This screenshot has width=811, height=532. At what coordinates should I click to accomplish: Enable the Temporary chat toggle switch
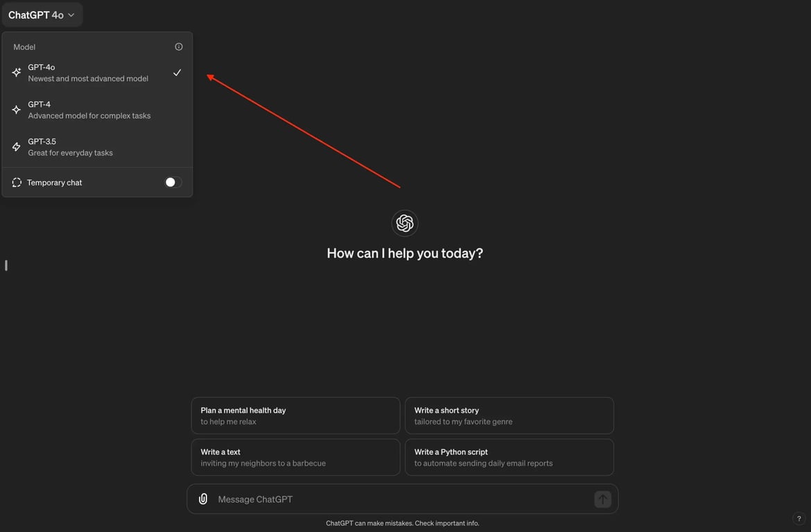click(x=173, y=182)
